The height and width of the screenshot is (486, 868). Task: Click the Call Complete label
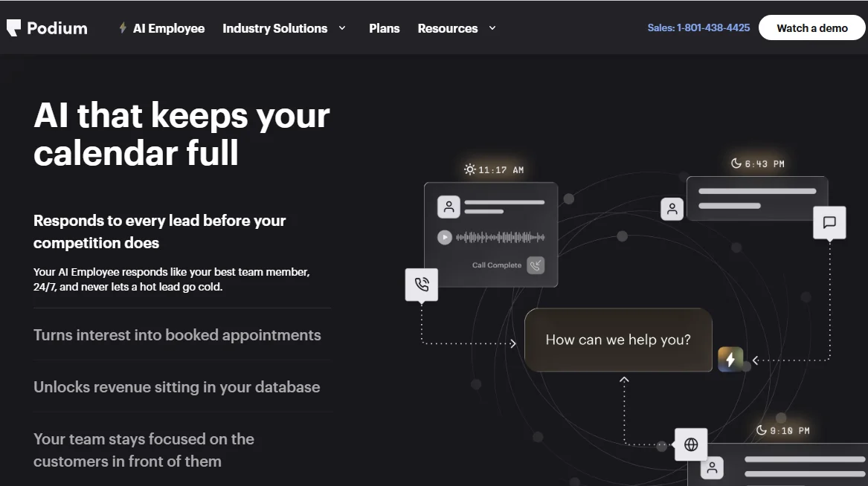coord(497,265)
